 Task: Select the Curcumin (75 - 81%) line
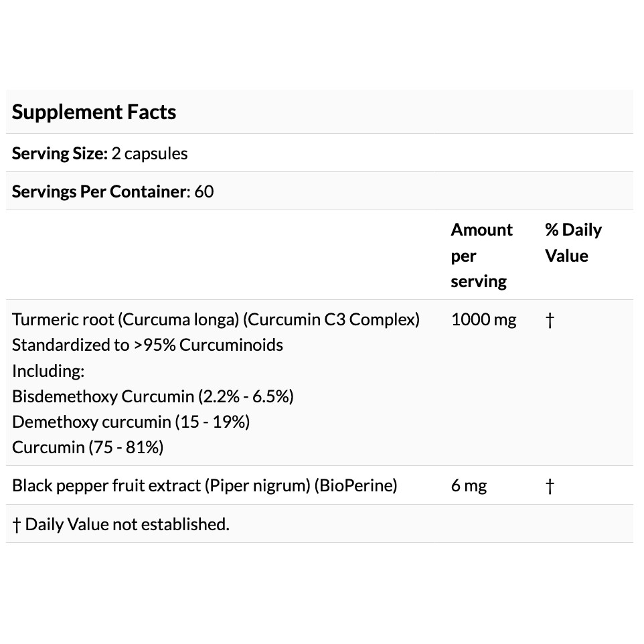coord(88,447)
